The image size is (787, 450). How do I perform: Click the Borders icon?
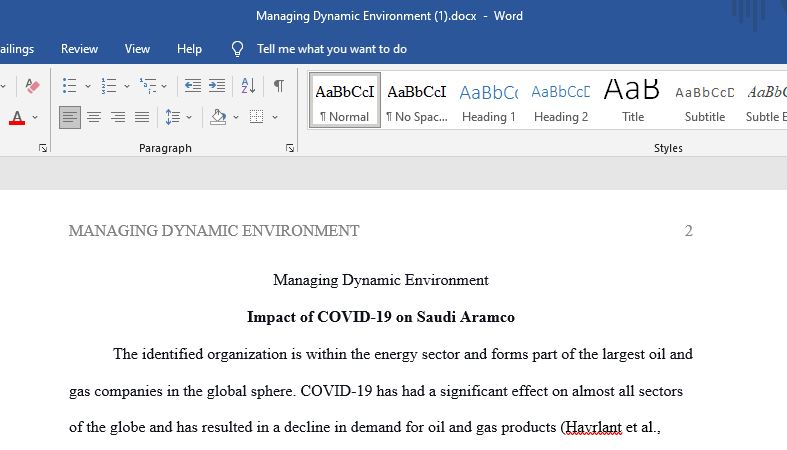[256, 117]
